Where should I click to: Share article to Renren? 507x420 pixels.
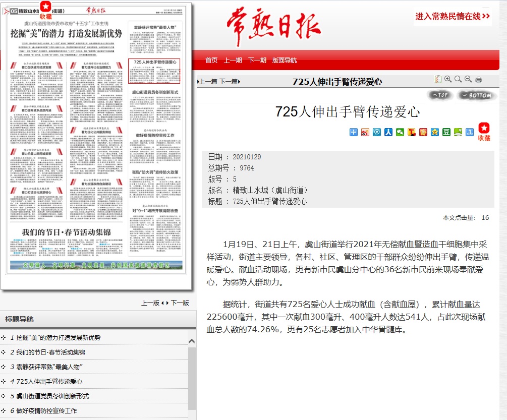tap(388, 132)
